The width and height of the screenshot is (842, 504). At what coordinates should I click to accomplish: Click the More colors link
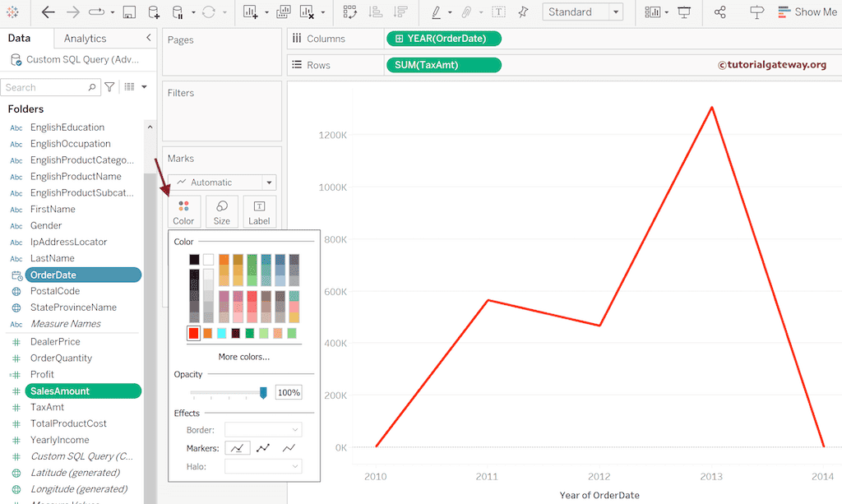pyautogui.click(x=243, y=356)
